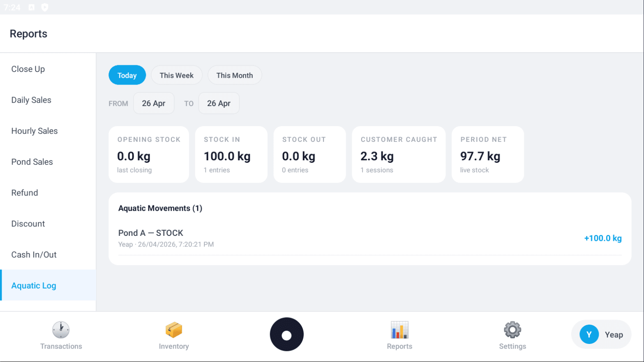
Task: Select Daily Sales in sidebar
Action: (x=31, y=100)
